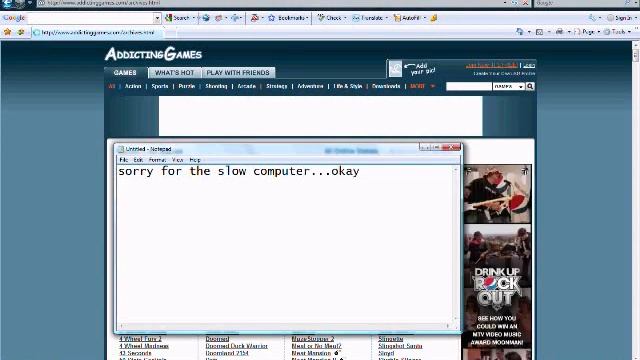Viewport: 640px width, 360px height.
Task: Click the AddictingGames logo
Action: click(x=153, y=54)
